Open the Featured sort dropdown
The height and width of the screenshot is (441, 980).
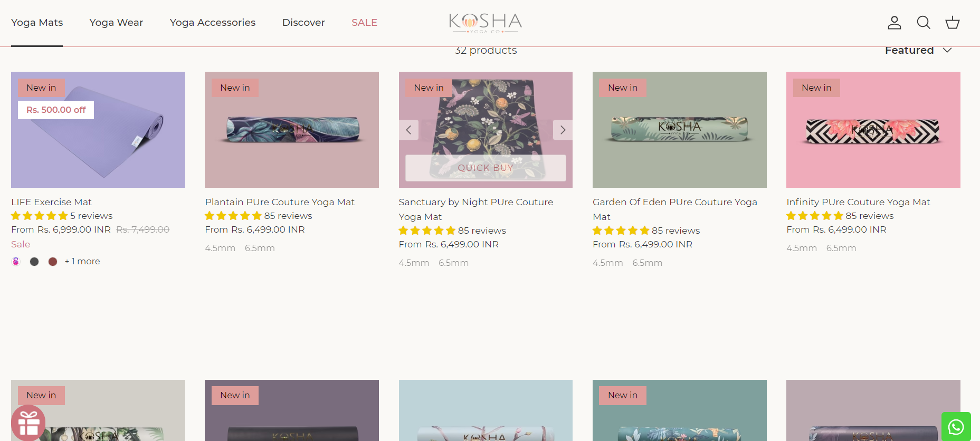tap(918, 50)
